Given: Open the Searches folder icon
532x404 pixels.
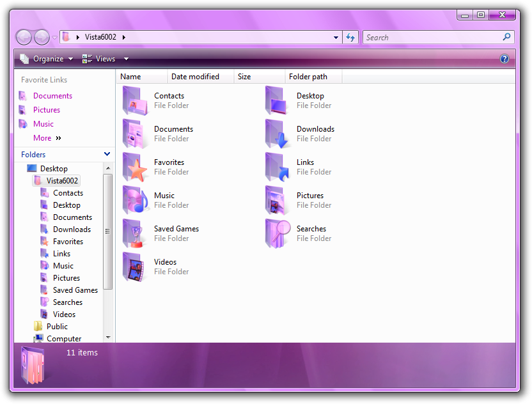Looking at the screenshot, I should (278, 234).
